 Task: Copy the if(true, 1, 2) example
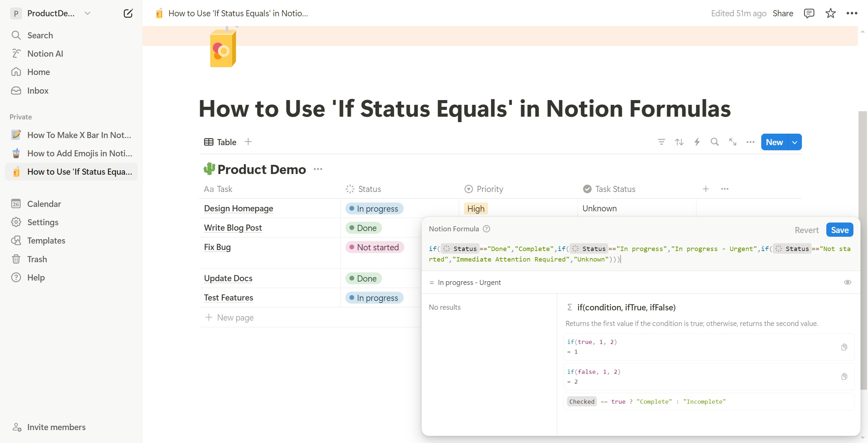(x=844, y=347)
